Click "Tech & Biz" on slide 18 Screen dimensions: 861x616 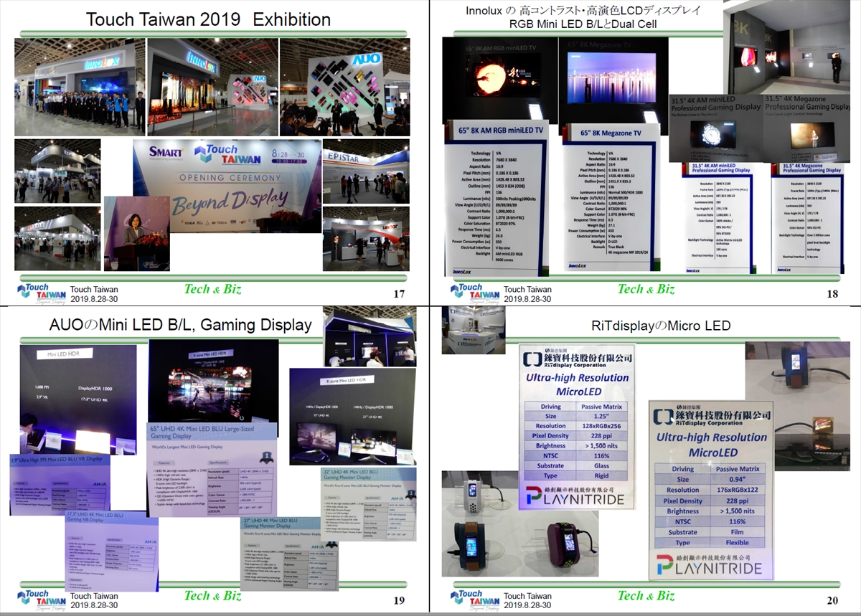pyautogui.click(x=646, y=289)
